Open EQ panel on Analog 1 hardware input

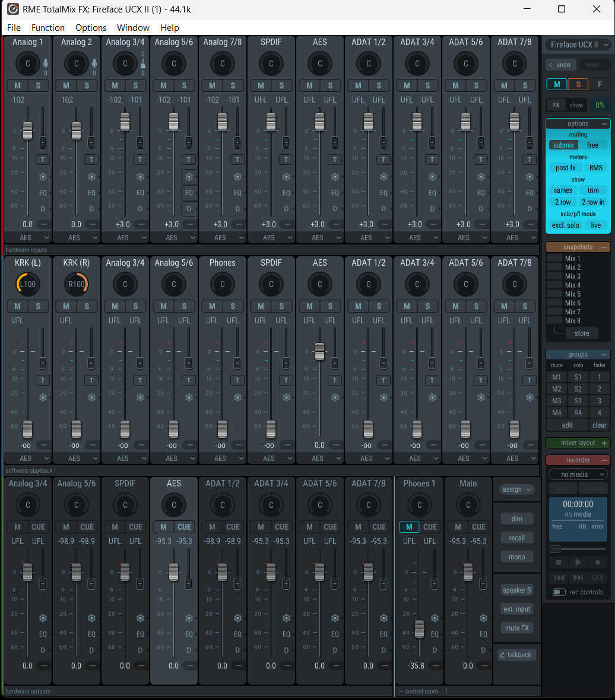click(43, 193)
